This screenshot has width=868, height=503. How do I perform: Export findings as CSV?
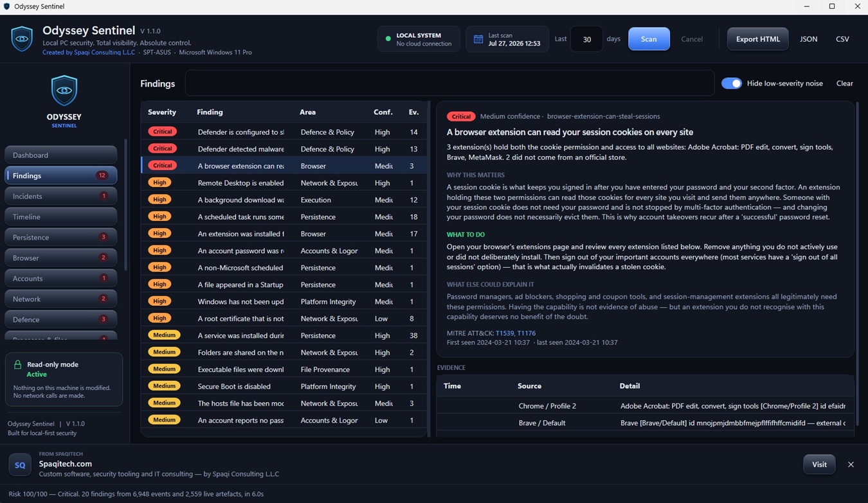[842, 39]
